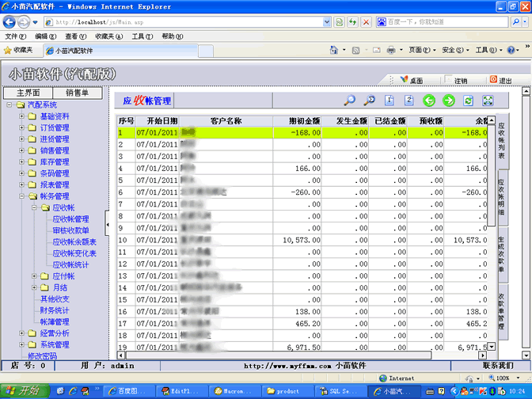Collapse the 应收帐 subfolder
Image resolution: width=532 pixels, height=399 pixels.
34,207
